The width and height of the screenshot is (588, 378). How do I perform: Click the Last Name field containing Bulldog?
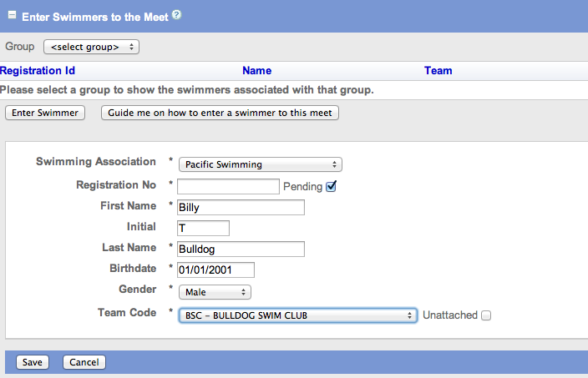click(x=241, y=249)
